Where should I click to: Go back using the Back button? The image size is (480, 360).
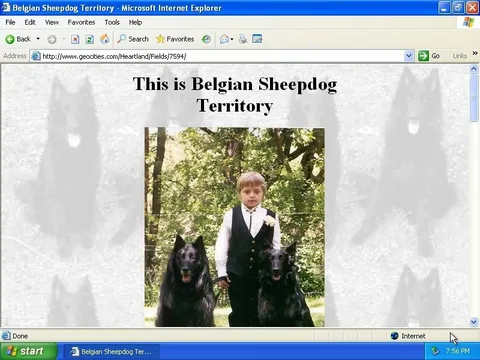pos(18,39)
